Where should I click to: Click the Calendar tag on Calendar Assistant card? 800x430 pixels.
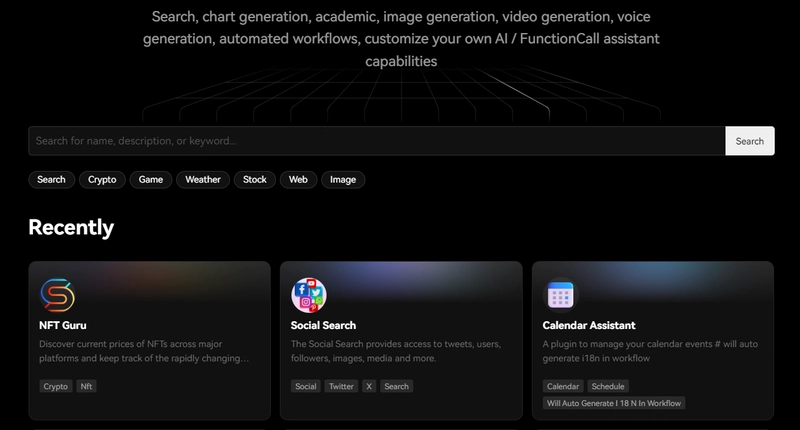point(562,386)
